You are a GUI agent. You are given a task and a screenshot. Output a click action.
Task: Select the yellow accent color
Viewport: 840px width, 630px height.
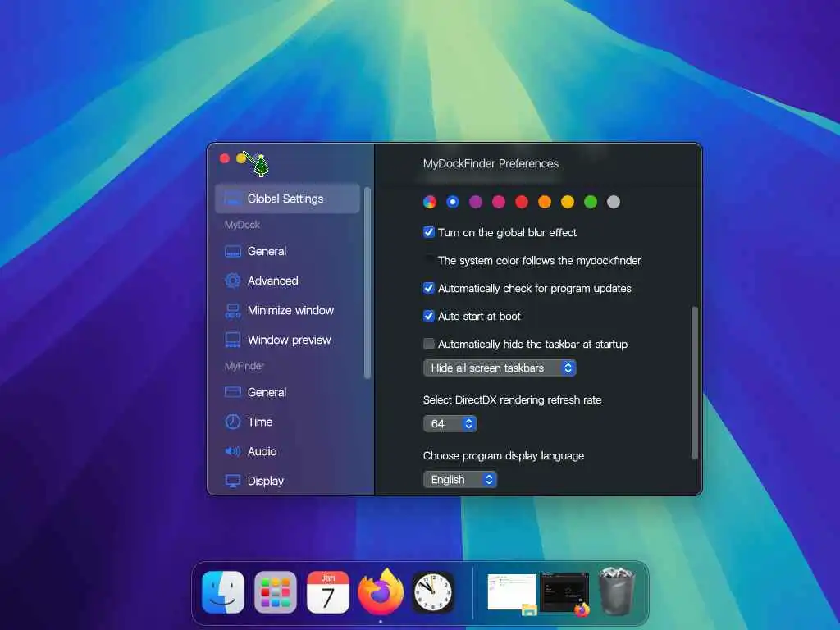pos(568,202)
